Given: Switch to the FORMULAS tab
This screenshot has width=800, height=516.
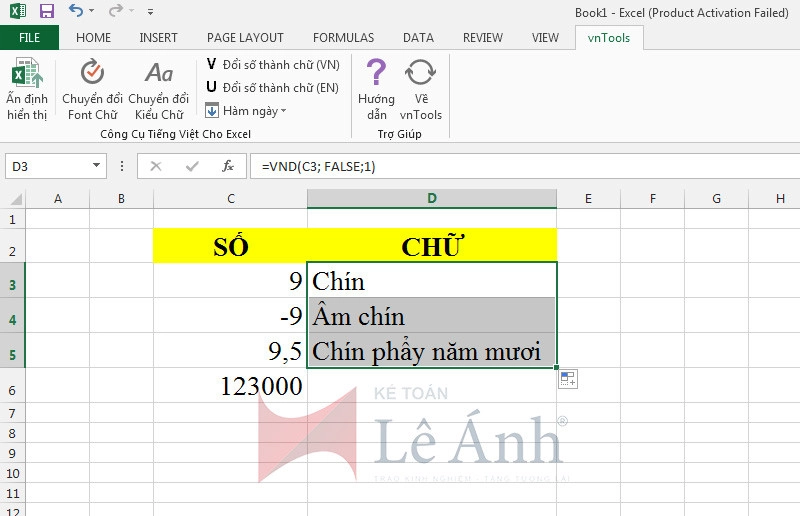Looking at the screenshot, I should tap(343, 38).
